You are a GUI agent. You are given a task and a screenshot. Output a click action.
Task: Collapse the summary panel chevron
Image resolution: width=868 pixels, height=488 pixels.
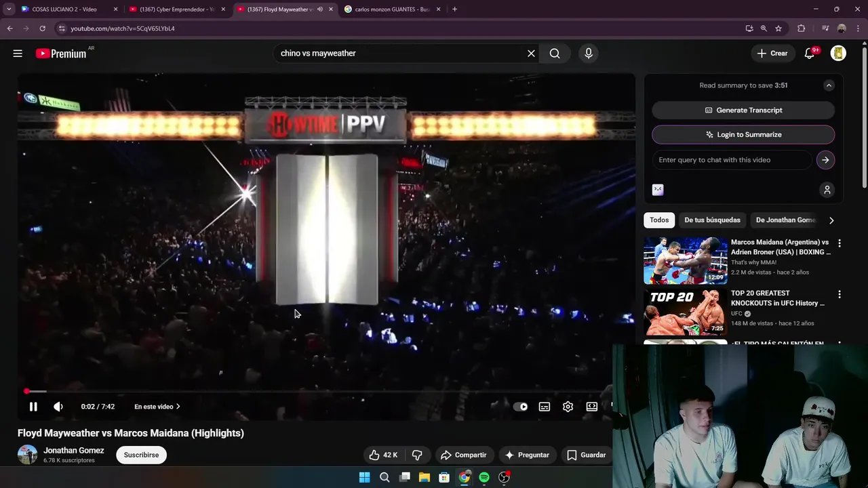tap(829, 85)
